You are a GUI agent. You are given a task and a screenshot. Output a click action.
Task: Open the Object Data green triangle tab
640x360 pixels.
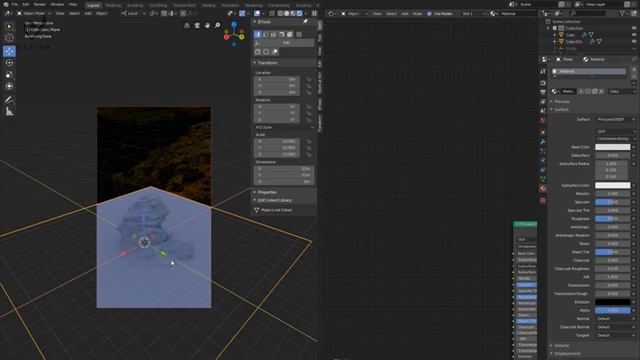click(x=543, y=179)
